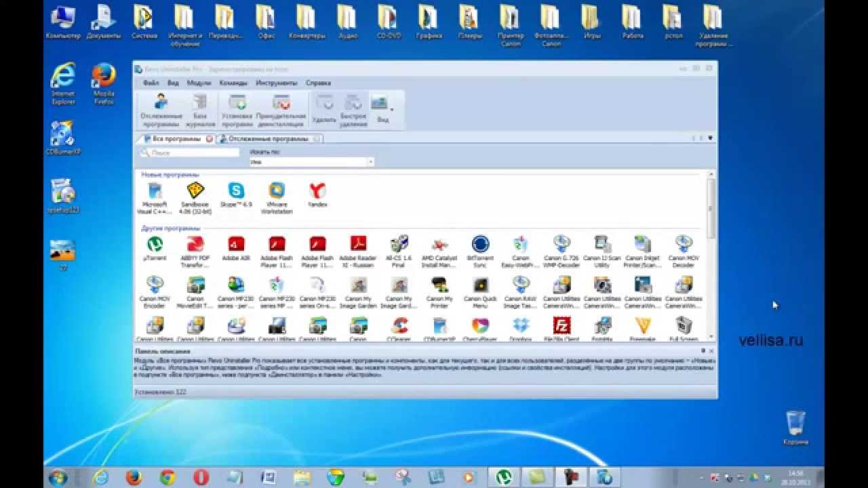Select Microsoft Visual C++ in new programs
Image resolution: width=868 pixels, height=488 pixels.
point(155,198)
